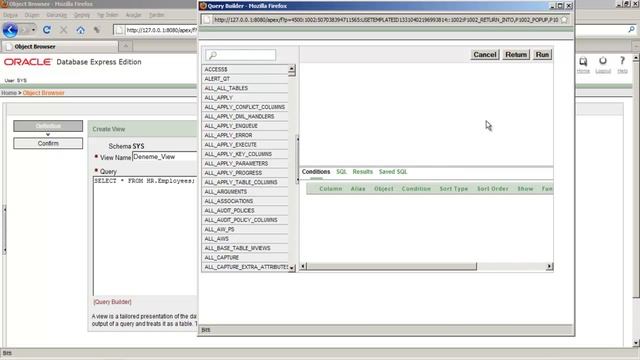The height and width of the screenshot is (360, 640).
Task: Select ALL_AUDIT_POLICY_COLUMNS table
Action: coord(245,220)
